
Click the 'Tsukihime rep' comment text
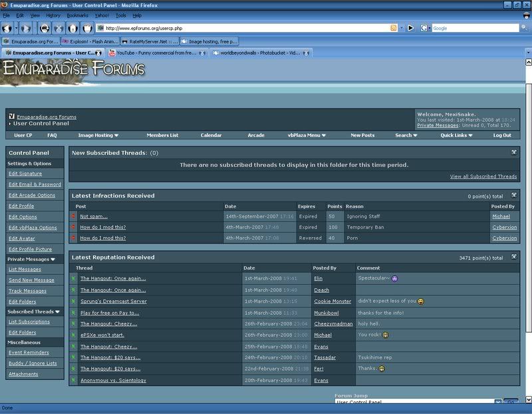pyautogui.click(x=375, y=357)
